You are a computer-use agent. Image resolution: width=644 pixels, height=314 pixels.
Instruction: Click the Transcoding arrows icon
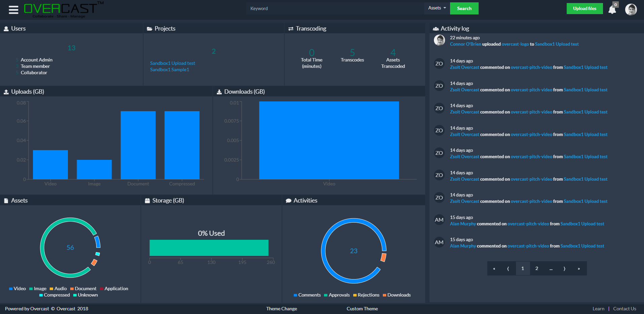point(291,28)
